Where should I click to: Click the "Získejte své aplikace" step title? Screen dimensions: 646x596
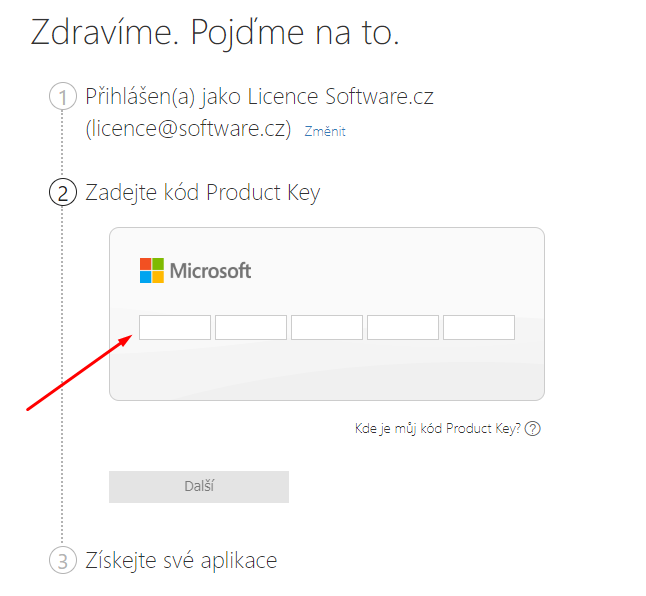click(181, 560)
